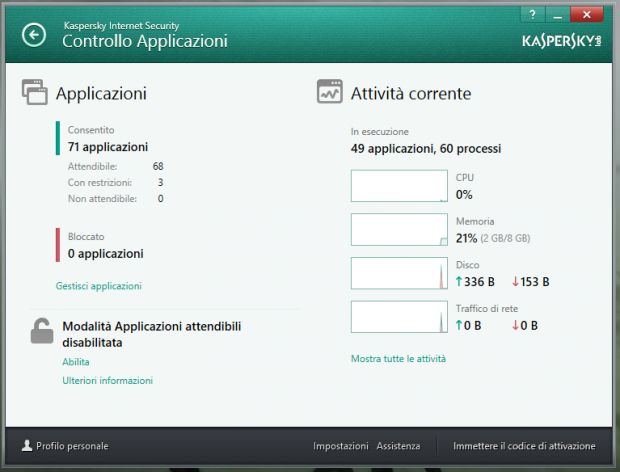620x472 pixels.
Task: Open the help question mark button
Action: click(x=533, y=15)
